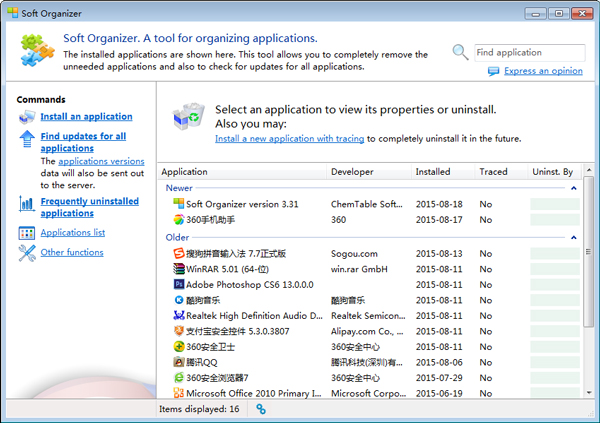
Task: Open the applications versions link
Action: pos(101,161)
